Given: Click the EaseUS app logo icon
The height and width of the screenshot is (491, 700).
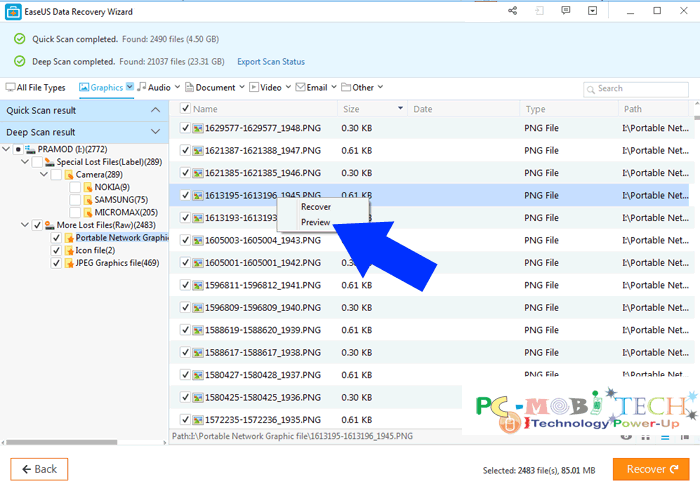Looking at the screenshot, I should coord(12,12).
